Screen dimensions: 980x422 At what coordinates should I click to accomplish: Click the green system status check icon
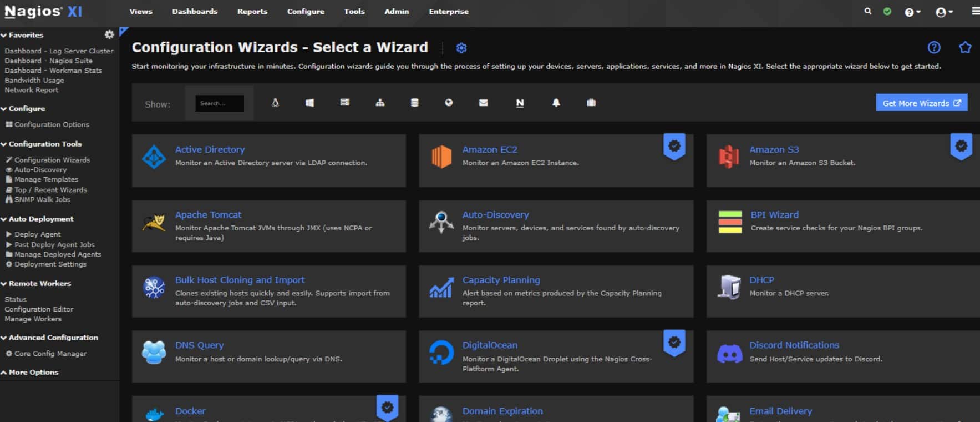click(887, 11)
